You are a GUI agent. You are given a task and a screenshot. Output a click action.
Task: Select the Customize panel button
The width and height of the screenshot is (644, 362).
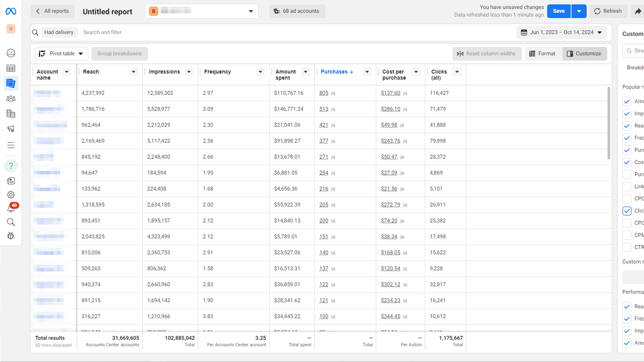(x=584, y=54)
